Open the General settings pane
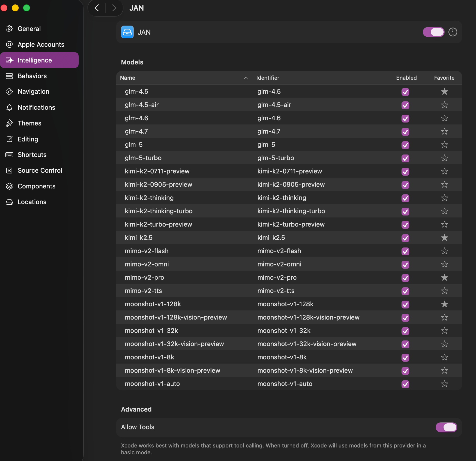Viewport: 476px width, 461px height. pyautogui.click(x=29, y=29)
